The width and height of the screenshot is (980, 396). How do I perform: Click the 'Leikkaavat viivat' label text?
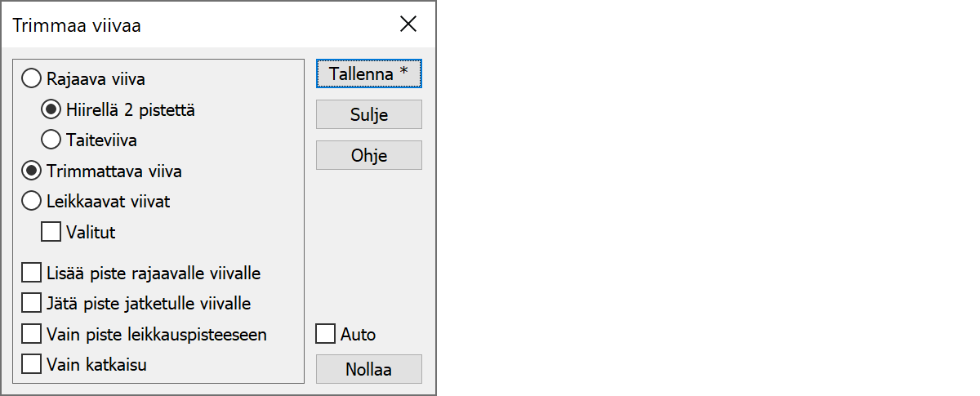click(109, 201)
